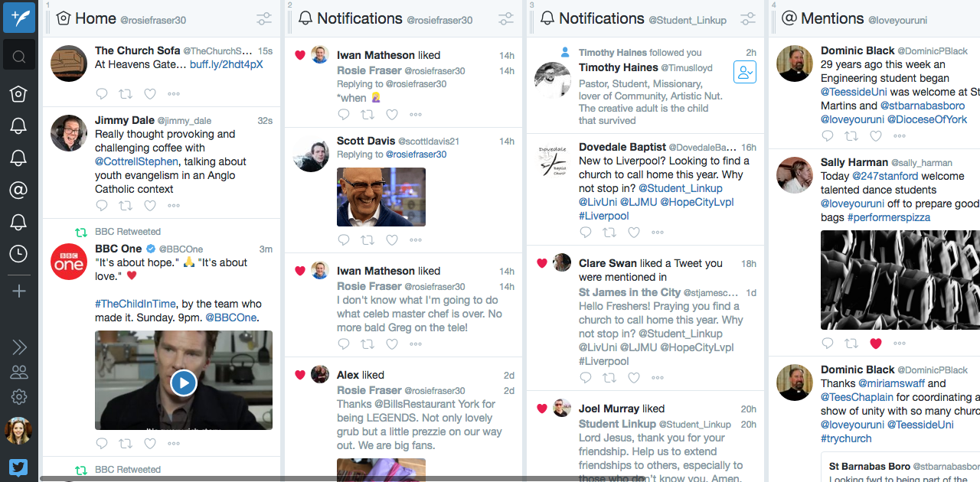The height and width of the screenshot is (482, 980).
Task: Expand the sidebar with the double-chevron icon
Action: [19, 347]
